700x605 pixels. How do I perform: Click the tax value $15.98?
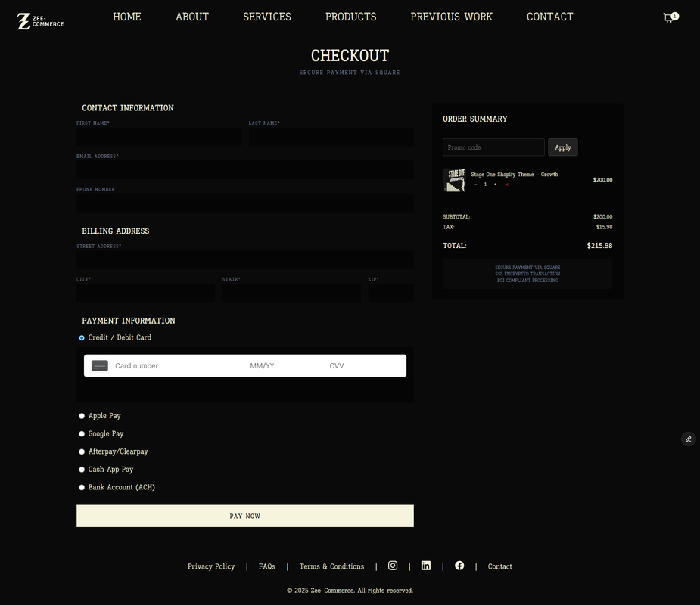click(604, 227)
